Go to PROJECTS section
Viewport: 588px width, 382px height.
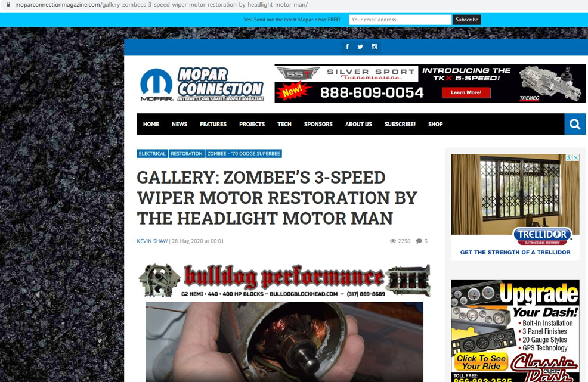[x=252, y=124]
